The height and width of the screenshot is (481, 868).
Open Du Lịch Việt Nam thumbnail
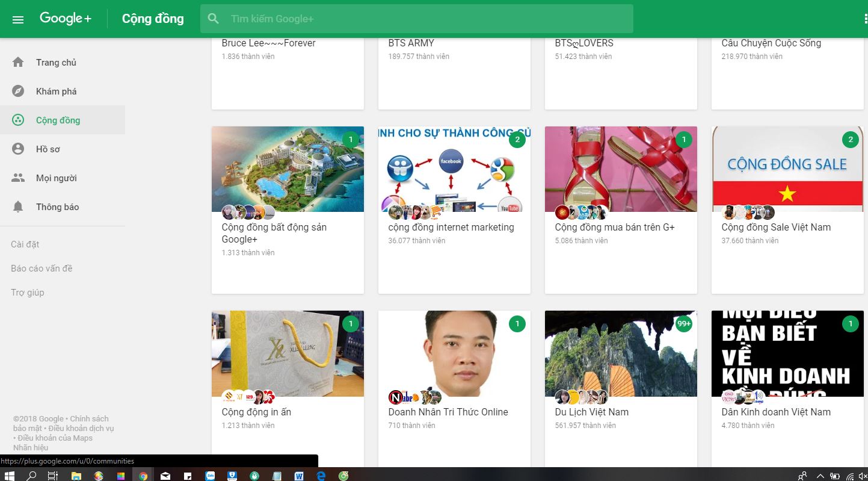coord(621,353)
